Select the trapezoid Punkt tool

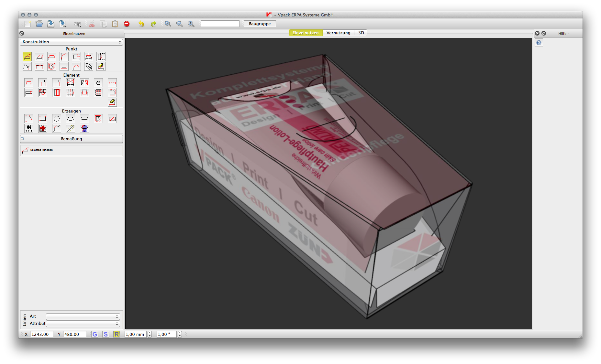pos(52,57)
